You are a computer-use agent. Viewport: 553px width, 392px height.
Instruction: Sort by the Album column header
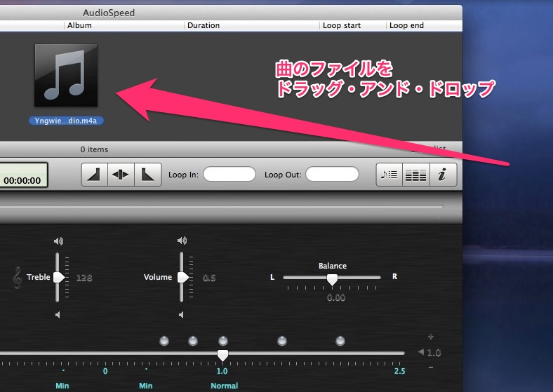pos(79,25)
